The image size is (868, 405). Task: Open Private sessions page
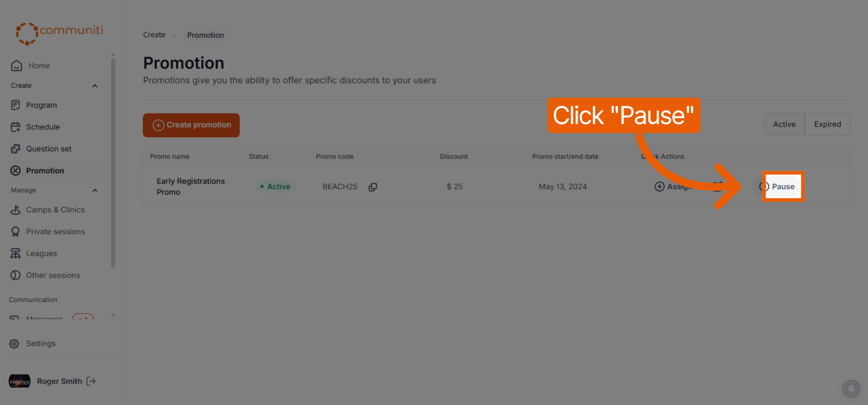tap(55, 231)
